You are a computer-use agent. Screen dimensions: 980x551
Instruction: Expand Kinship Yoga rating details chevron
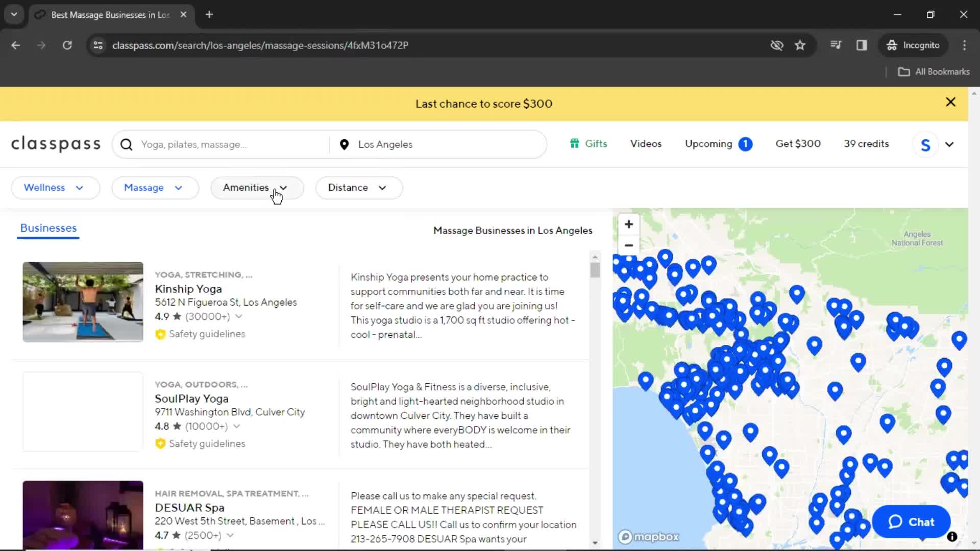point(238,316)
